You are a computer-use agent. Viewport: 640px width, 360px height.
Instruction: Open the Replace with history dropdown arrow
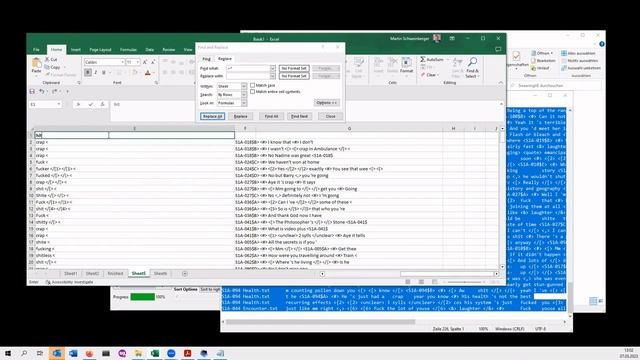(272, 76)
